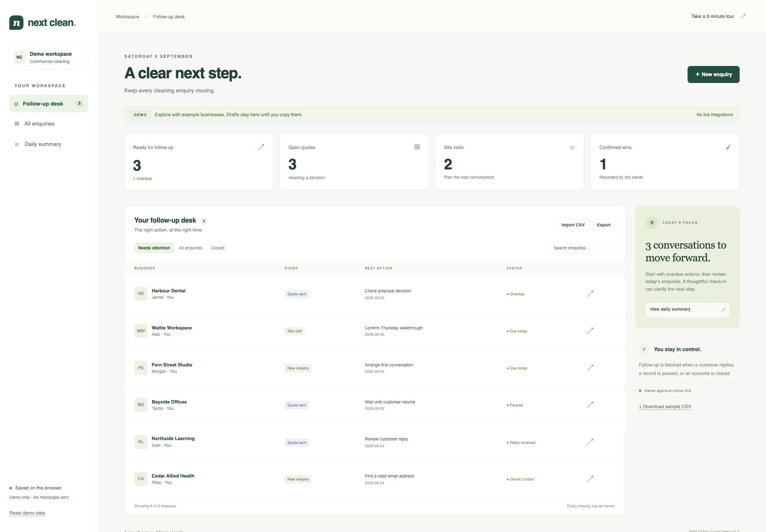The height and width of the screenshot is (532, 766).
Task: Switch to the Closed tab
Action: pos(217,248)
